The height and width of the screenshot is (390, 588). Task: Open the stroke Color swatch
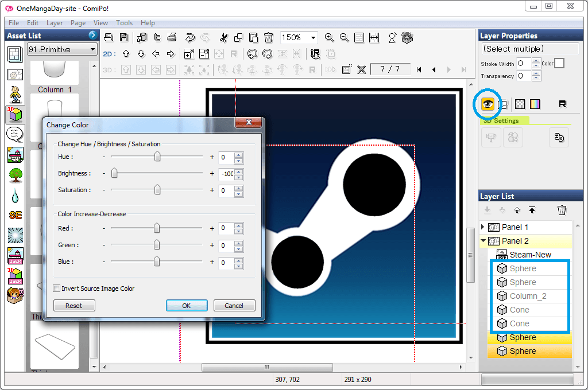(559, 63)
